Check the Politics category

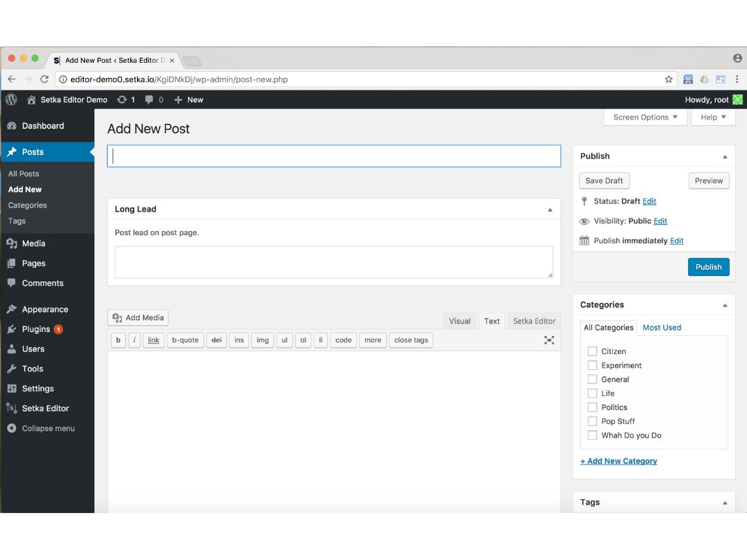(x=592, y=407)
